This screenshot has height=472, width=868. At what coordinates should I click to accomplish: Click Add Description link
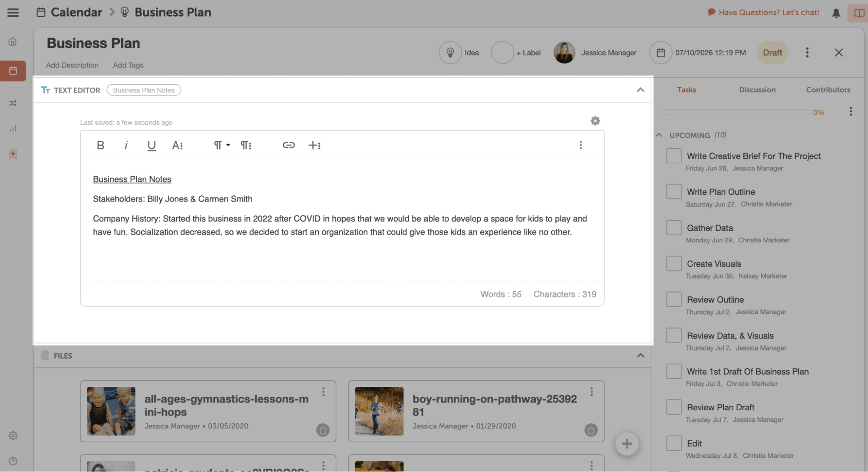click(72, 65)
